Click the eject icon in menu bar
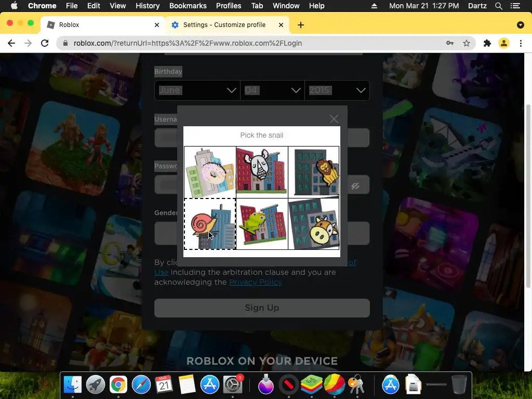This screenshot has height=399, width=532. 374,6
